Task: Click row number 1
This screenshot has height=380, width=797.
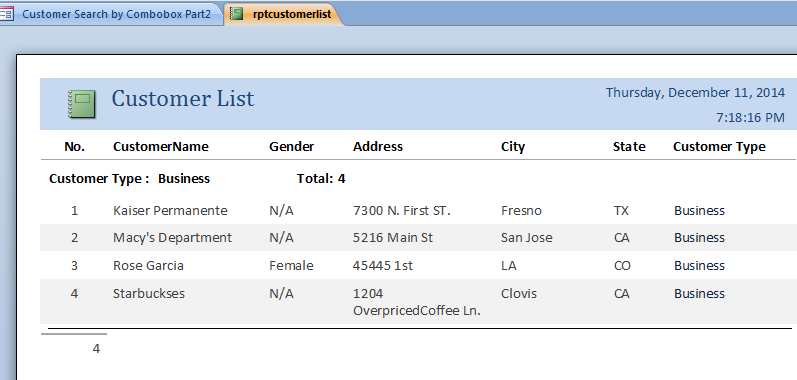Action: [74, 211]
